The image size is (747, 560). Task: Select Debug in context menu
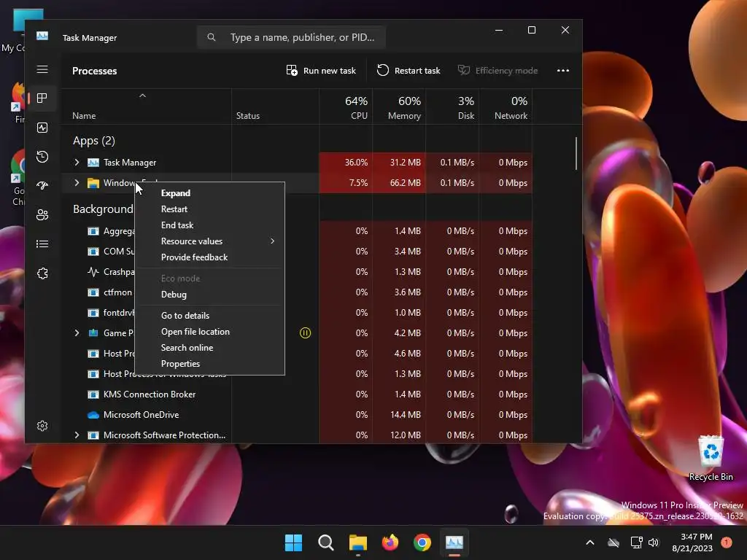point(209,295)
